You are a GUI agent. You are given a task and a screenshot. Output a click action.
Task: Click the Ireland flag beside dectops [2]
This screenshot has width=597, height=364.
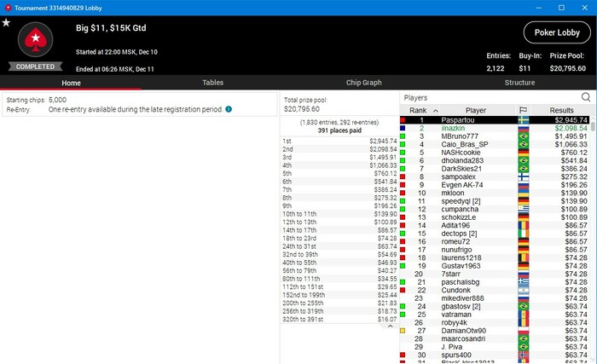[x=524, y=234]
